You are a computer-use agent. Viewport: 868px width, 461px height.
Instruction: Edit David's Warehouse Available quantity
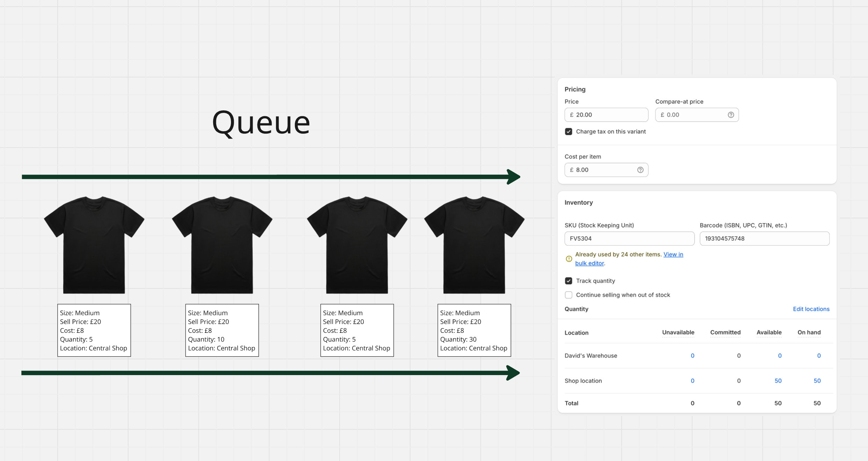[x=780, y=356]
